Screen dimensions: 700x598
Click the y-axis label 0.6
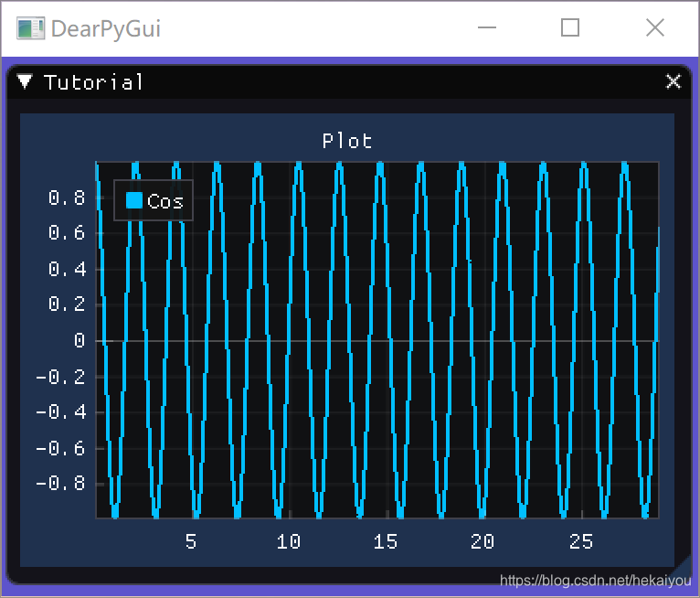click(67, 232)
